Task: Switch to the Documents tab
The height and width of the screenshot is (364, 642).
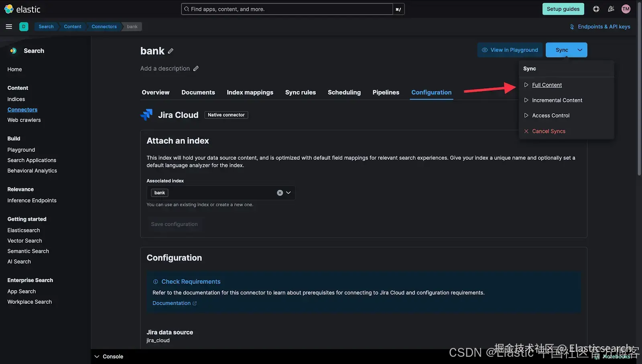Action: coord(198,92)
